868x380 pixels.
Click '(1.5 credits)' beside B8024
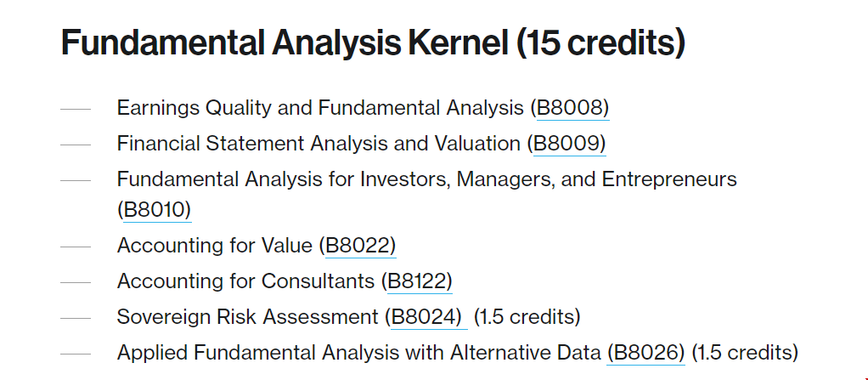(x=527, y=317)
